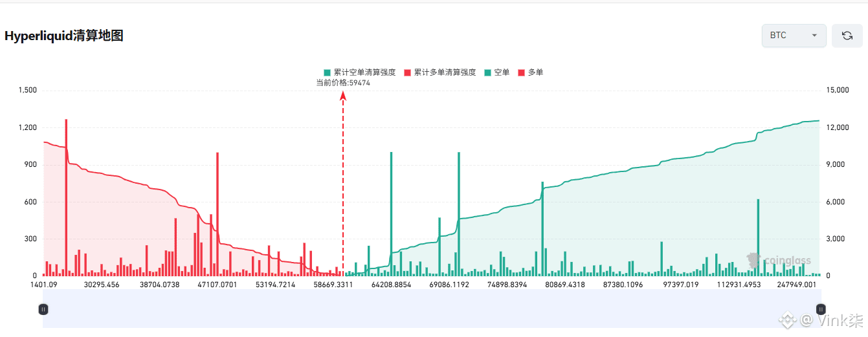
Task: Click the x-axis label 64208.8854
Action: pos(391,284)
